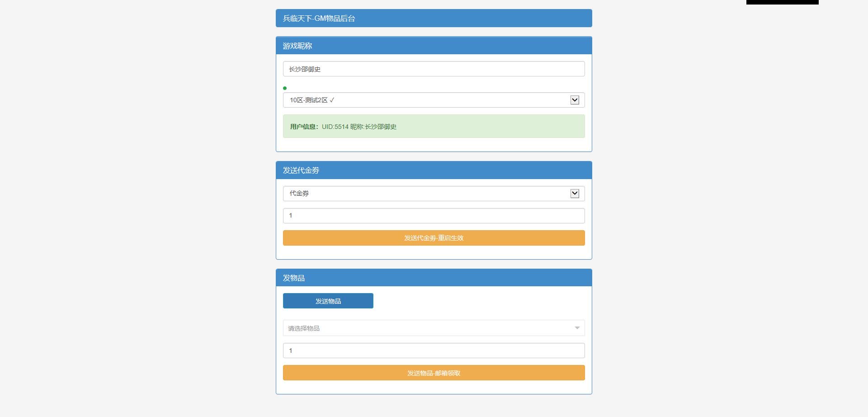Expand the 请选择物品 item dropdown
This screenshot has width=868, height=417.
click(425, 328)
